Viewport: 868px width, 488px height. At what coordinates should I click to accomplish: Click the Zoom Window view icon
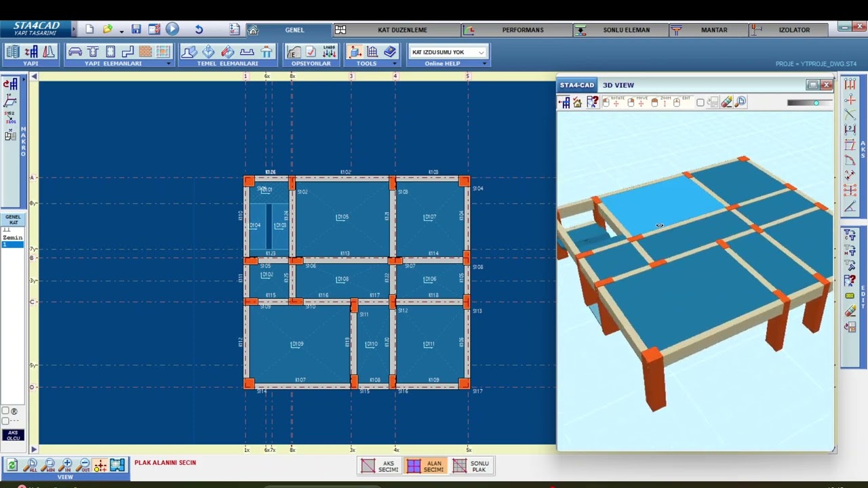[x=49, y=465]
